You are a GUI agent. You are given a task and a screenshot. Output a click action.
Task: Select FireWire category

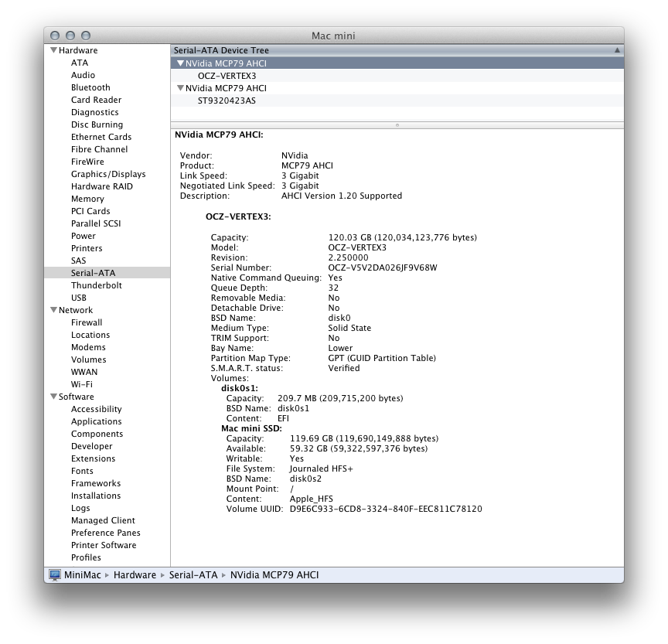tap(88, 162)
